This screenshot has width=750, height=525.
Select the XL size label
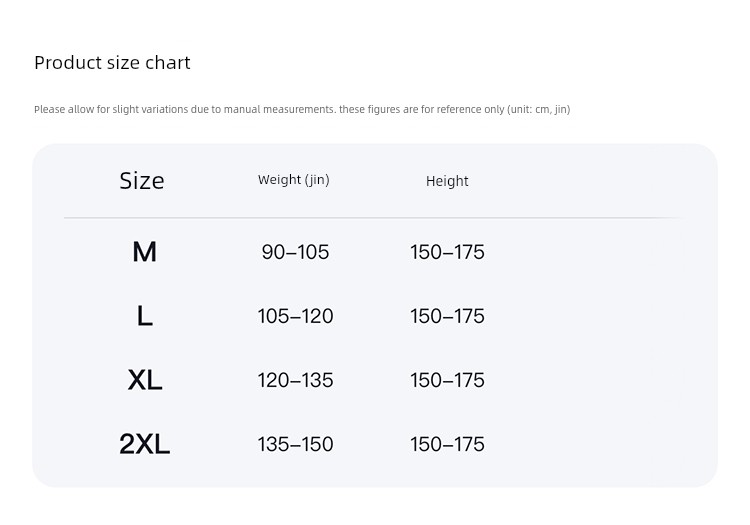[x=145, y=380]
